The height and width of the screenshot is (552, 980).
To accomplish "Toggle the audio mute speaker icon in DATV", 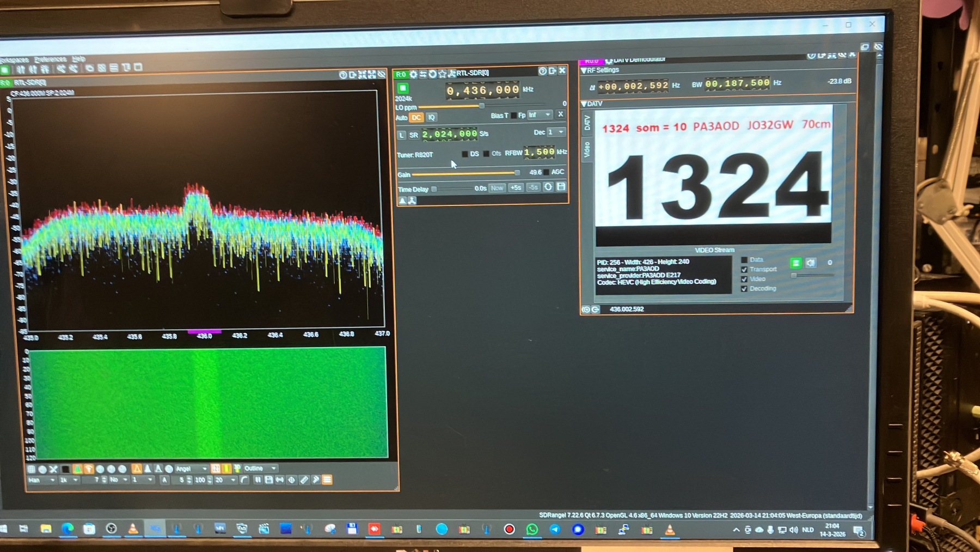I will click(811, 263).
